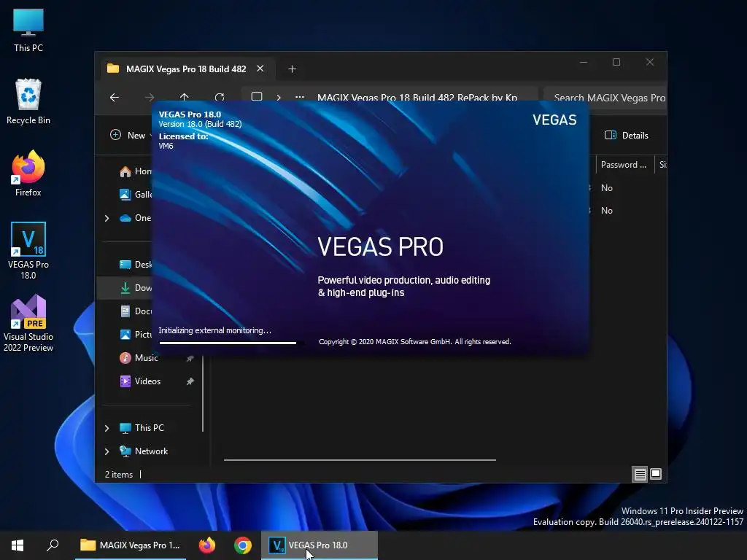Image resolution: width=747 pixels, height=560 pixels.
Task: Open Visual Studio 2022 Preview shortcut
Action: (28, 323)
